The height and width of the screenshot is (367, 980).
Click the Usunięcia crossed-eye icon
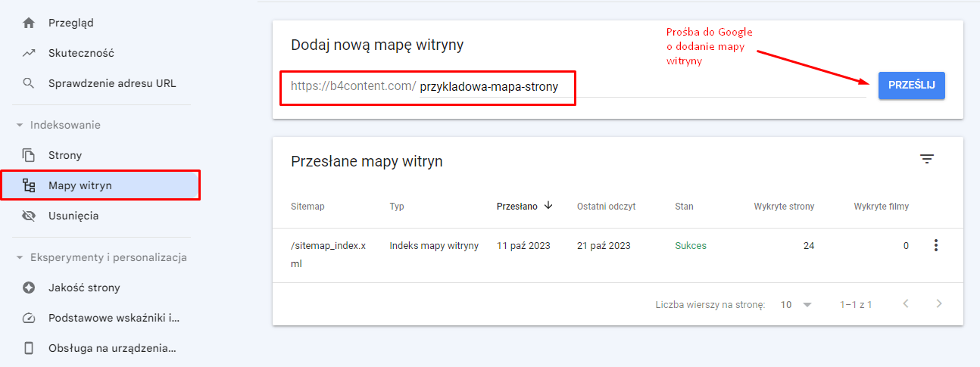tap(29, 216)
